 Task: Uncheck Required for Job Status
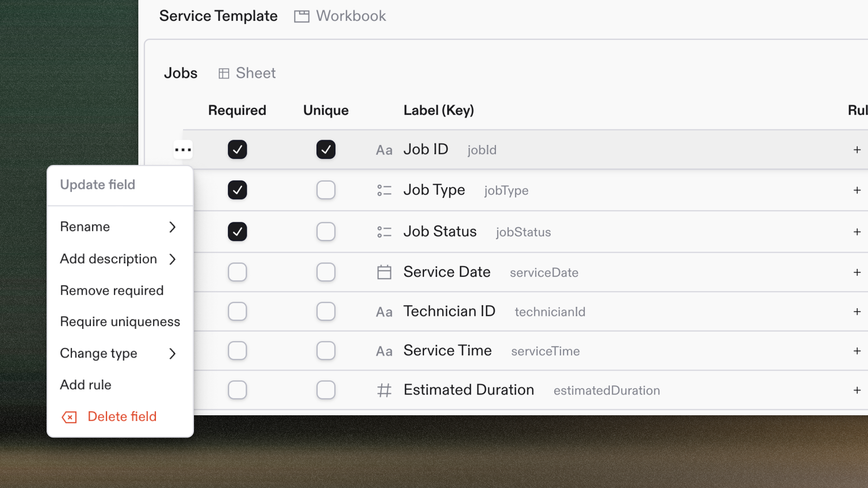point(237,232)
